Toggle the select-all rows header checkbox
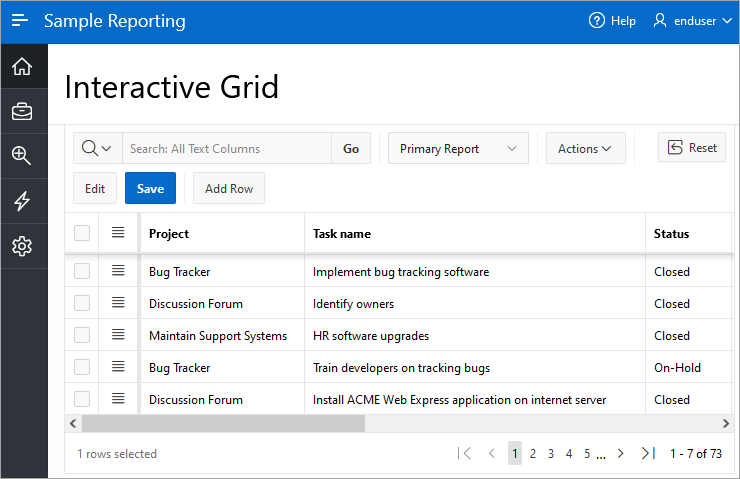The width and height of the screenshot is (740, 479). point(82,233)
